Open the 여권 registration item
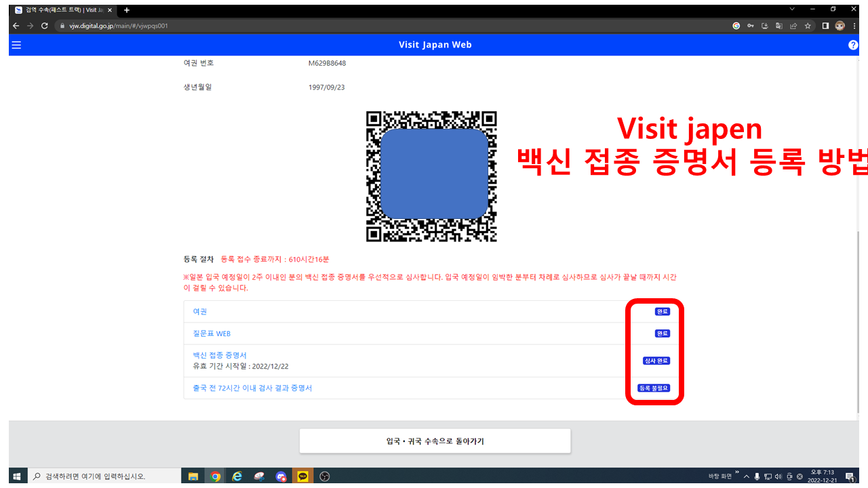The image size is (868, 488). point(199,312)
